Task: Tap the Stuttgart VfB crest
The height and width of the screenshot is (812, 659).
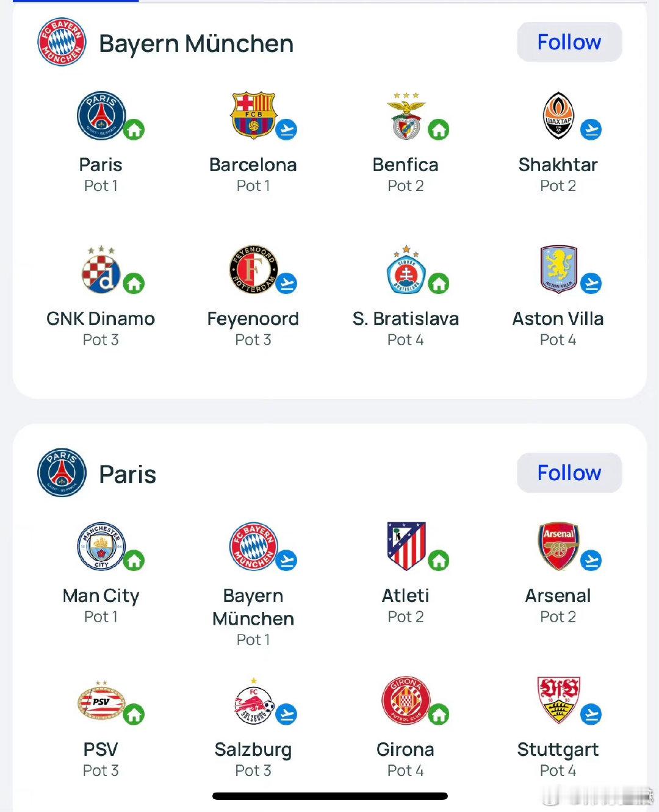Action: [558, 700]
